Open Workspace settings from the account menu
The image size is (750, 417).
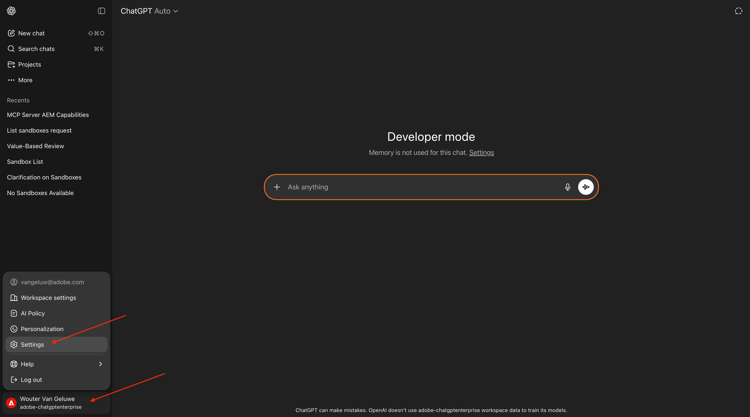(x=56, y=298)
